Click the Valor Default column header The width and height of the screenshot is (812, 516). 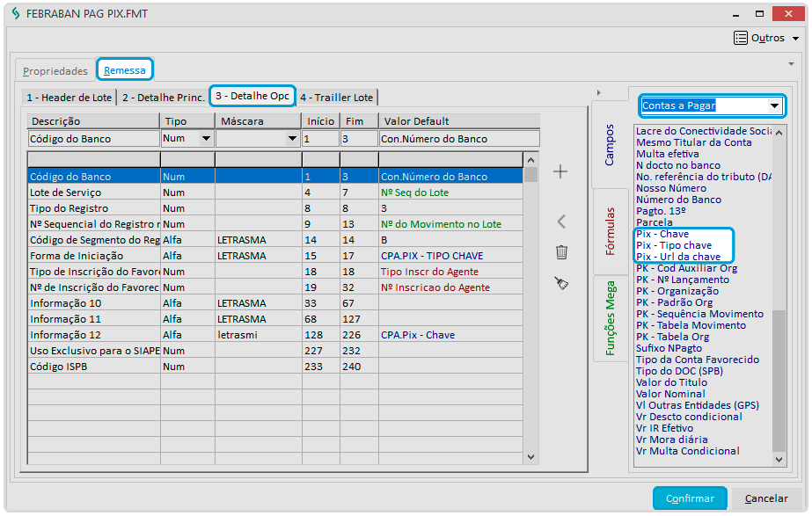point(459,121)
